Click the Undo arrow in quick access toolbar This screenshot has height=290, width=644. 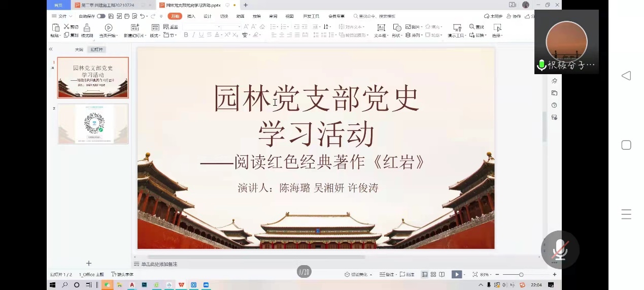[142, 16]
